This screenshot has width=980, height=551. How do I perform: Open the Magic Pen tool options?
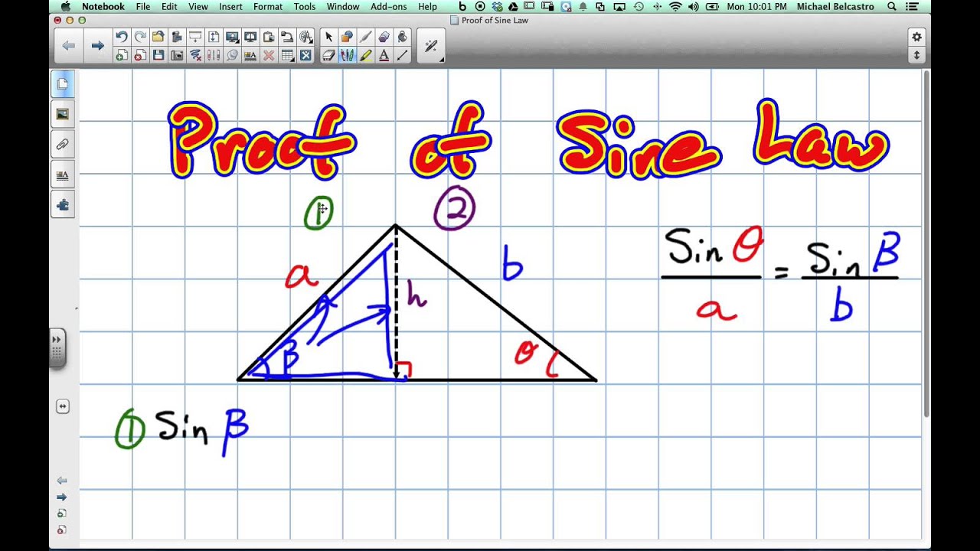pos(431,46)
